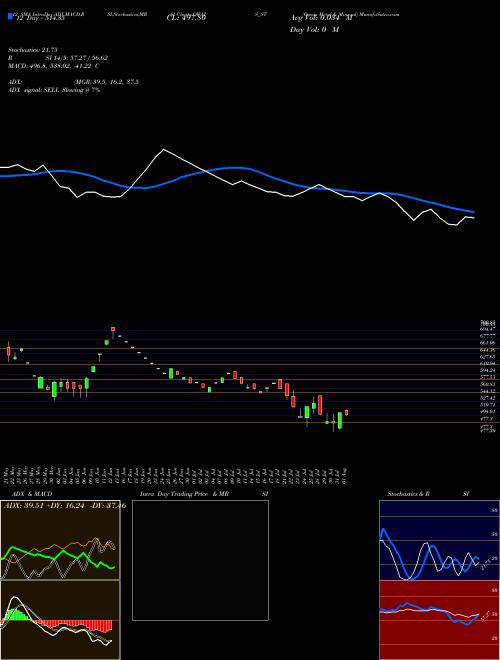The height and width of the screenshot is (660, 500).
Task: Click the empty Intra Day Trading Price panel
Action: (x=200, y=560)
